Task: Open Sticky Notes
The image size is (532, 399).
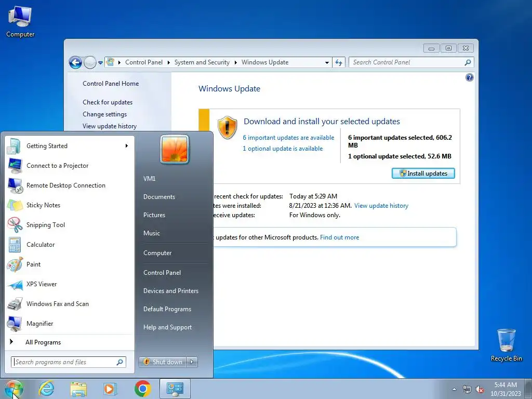Action: pos(69,205)
